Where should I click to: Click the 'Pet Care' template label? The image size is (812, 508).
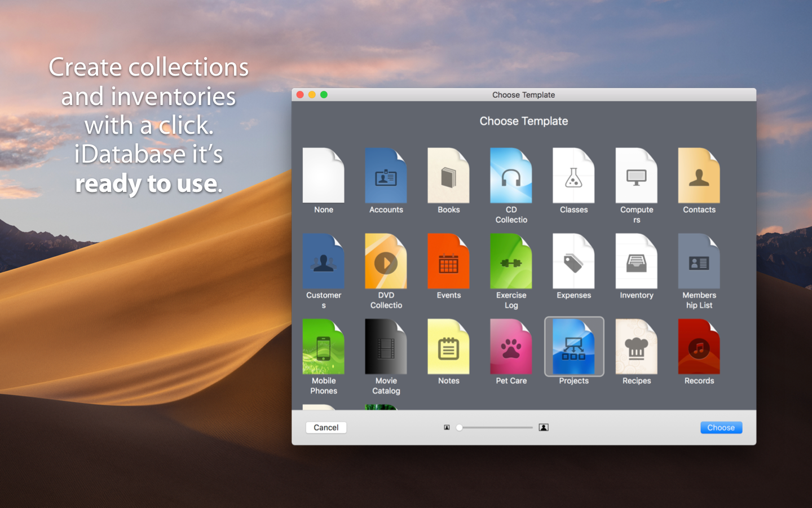pyautogui.click(x=511, y=381)
